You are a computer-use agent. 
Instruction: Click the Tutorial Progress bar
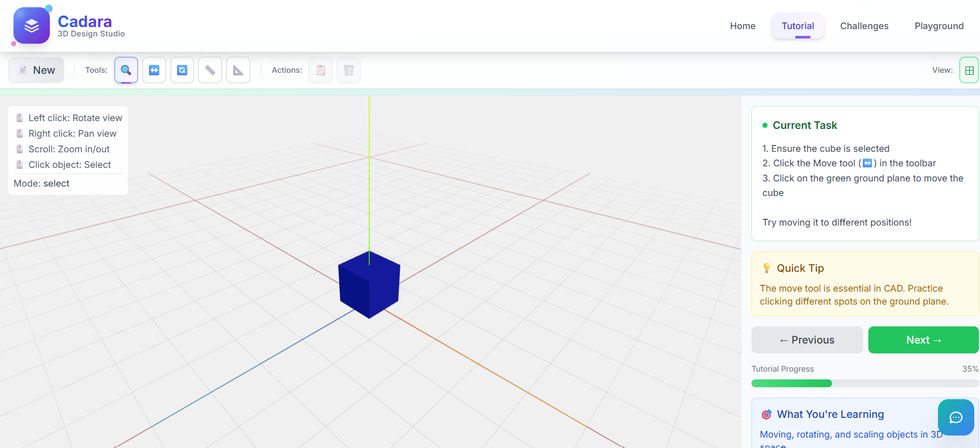(865, 384)
